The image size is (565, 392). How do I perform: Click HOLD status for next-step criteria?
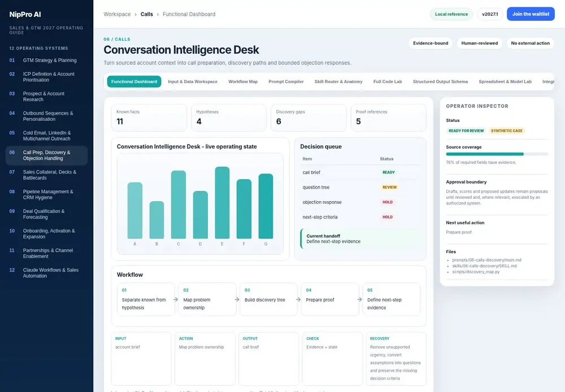click(x=388, y=217)
